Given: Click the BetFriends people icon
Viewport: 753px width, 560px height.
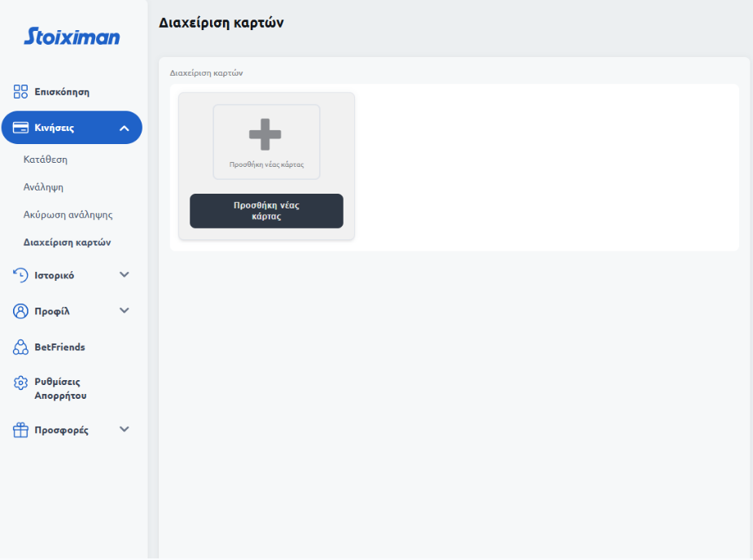Looking at the screenshot, I should [x=21, y=348].
